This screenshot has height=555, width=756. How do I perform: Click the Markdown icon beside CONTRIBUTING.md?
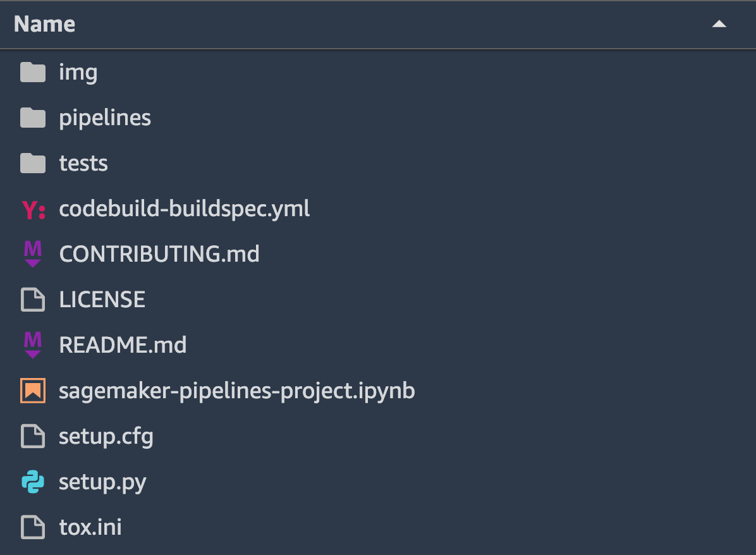click(33, 254)
